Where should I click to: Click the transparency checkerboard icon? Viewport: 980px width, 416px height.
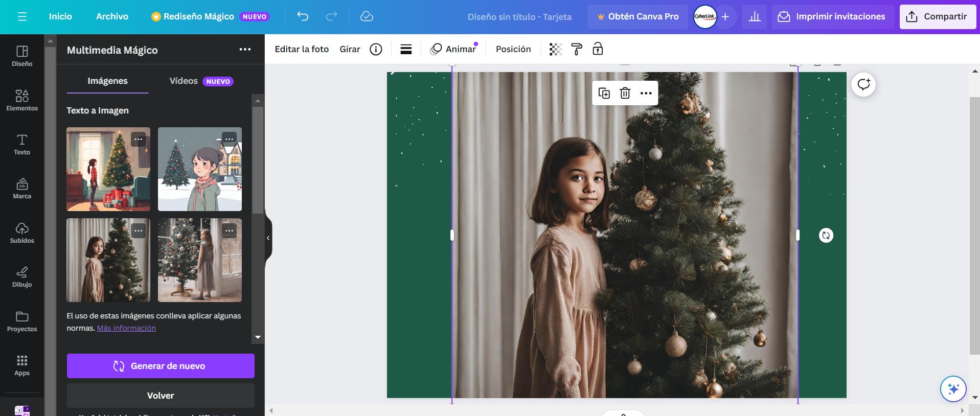coord(556,49)
